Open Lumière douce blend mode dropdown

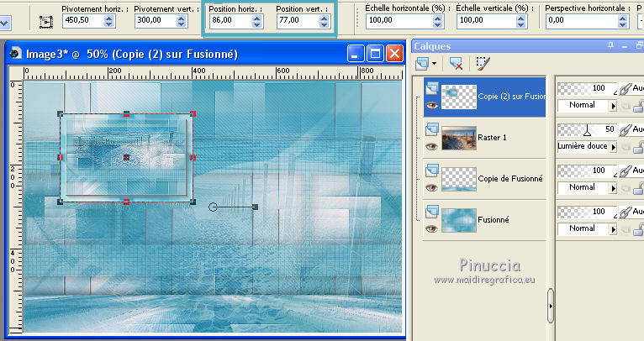pyautogui.click(x=613, y=147)
